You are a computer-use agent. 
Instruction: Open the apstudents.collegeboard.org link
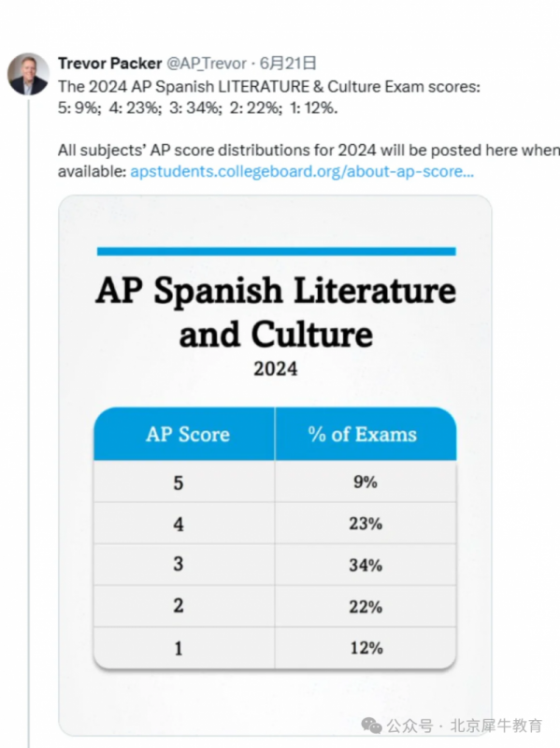click(x=302, y=171)
